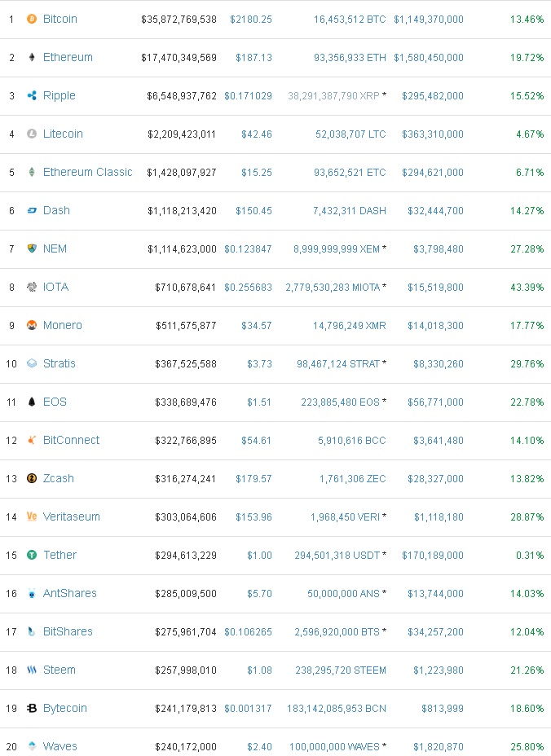Click the Stratis logo icon

coord(32,363)
